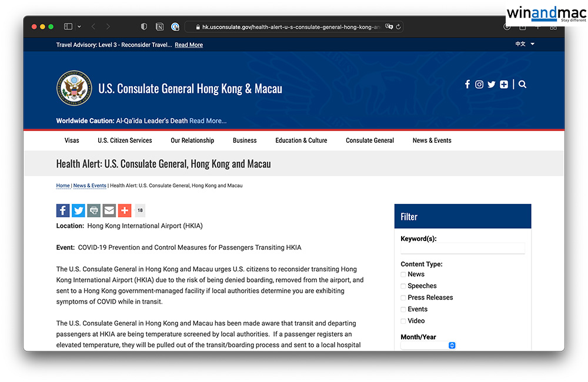Enable the Video content type filter
The height and width of the screenshot is (382, 588).
403,321
